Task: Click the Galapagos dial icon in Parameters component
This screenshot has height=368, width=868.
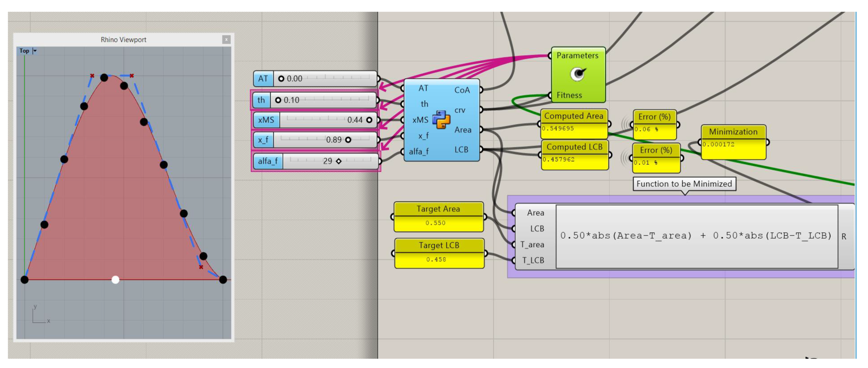Action: [x=578, y=74]
